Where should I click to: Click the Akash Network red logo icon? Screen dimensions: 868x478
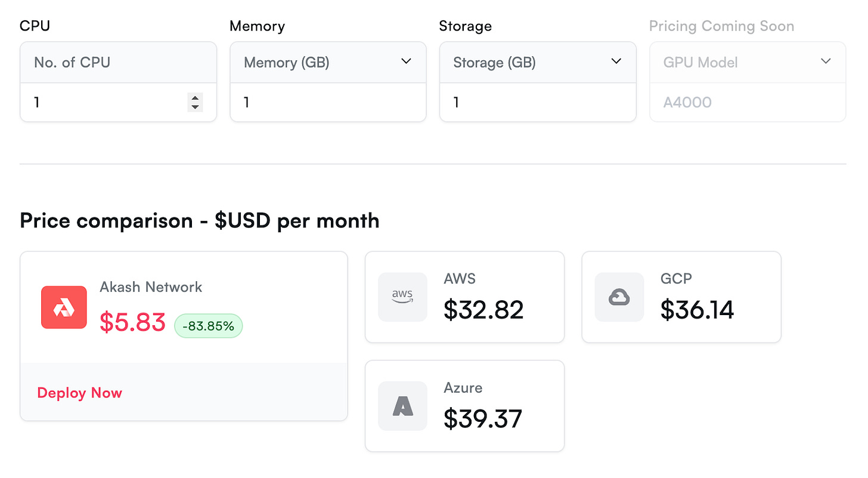64,307
